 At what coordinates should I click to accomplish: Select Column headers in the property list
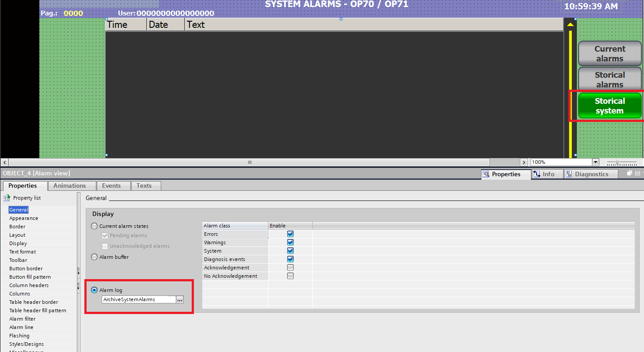pos(29,285)
